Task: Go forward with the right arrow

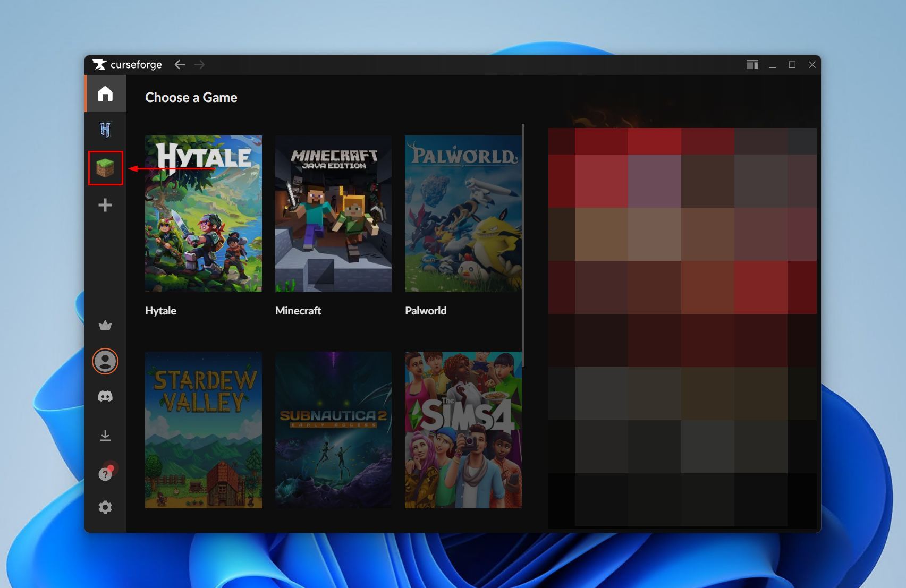Action: pos(200,65)
